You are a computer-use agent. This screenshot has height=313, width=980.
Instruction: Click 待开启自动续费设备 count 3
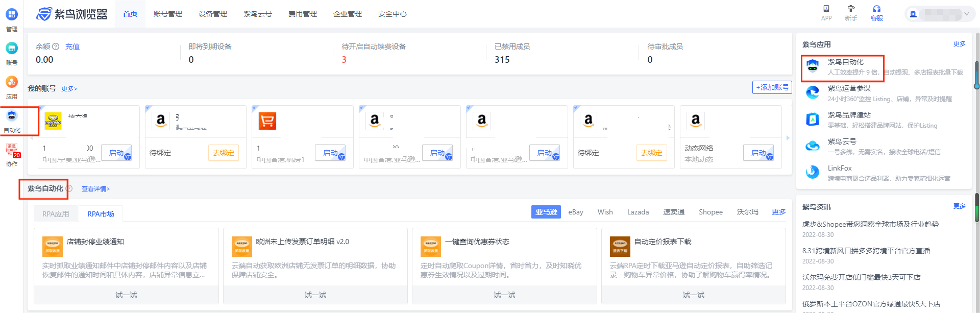(344, 60)
